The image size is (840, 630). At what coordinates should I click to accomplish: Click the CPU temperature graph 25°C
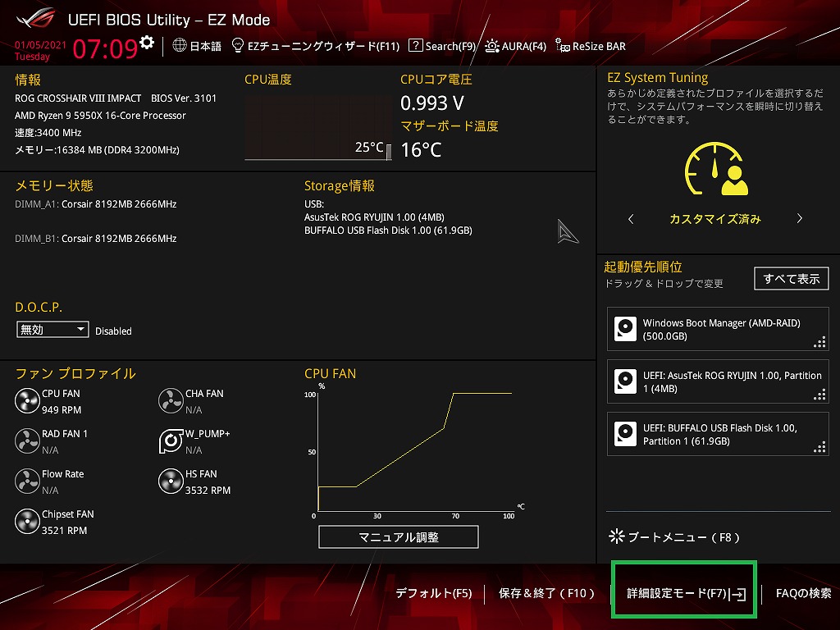coord(318,127)
